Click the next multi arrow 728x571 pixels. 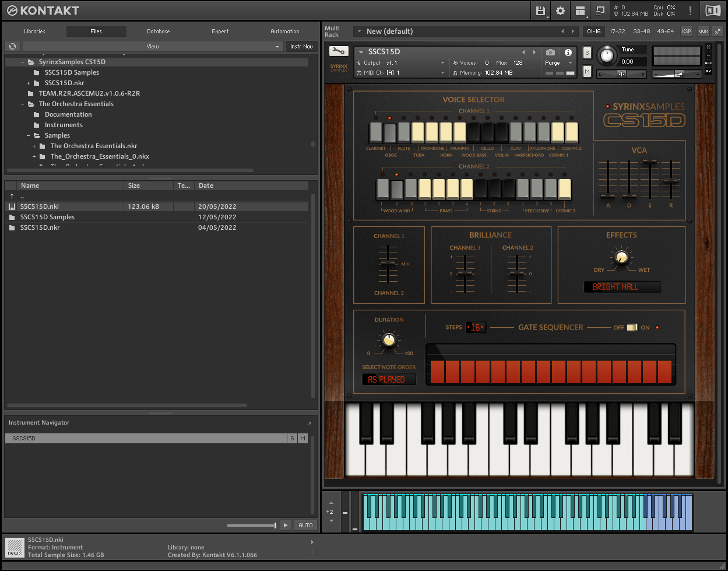pos(573,31)
